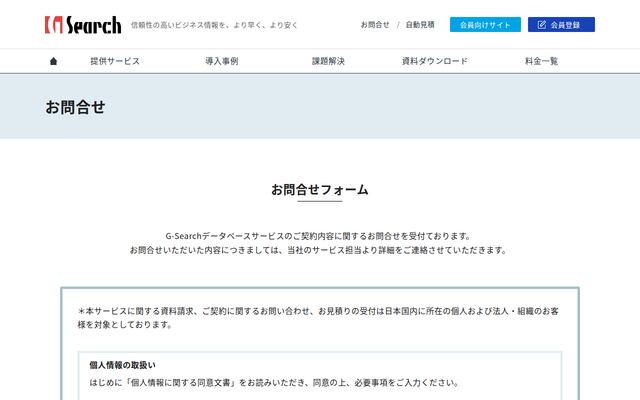640x400 pixels.
Task: Open the 提供サービス menu
Action: [115, 61]
